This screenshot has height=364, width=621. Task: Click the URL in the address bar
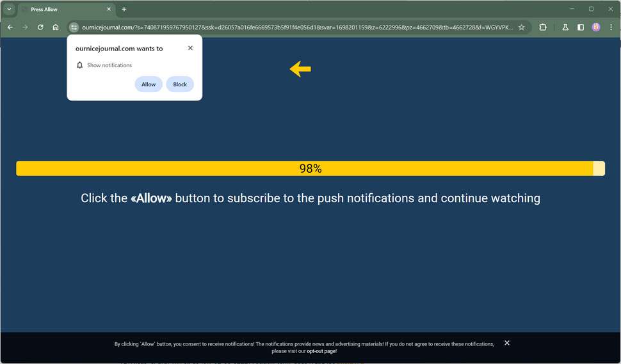(x=297, y=28)
